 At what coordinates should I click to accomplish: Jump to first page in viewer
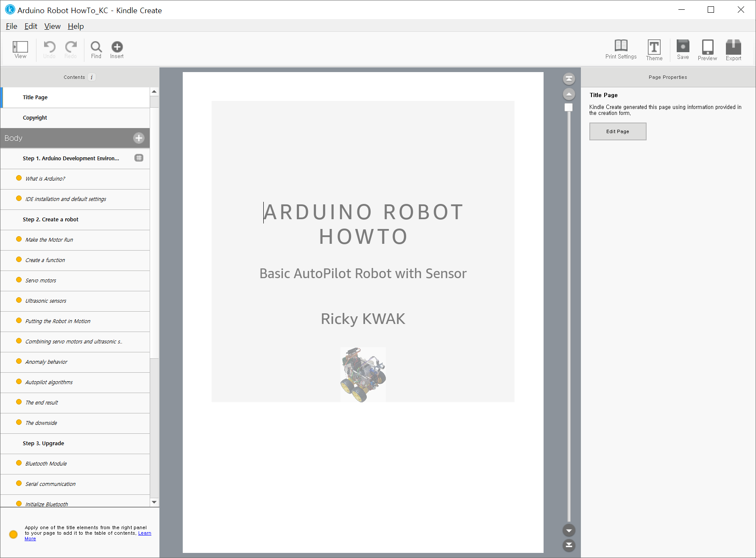click(569, 78)
